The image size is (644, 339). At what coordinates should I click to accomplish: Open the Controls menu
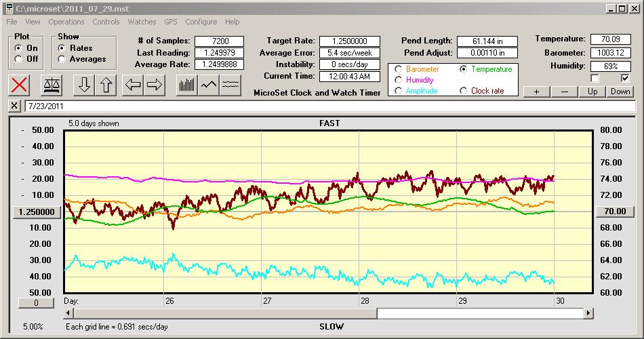[106, 22]
